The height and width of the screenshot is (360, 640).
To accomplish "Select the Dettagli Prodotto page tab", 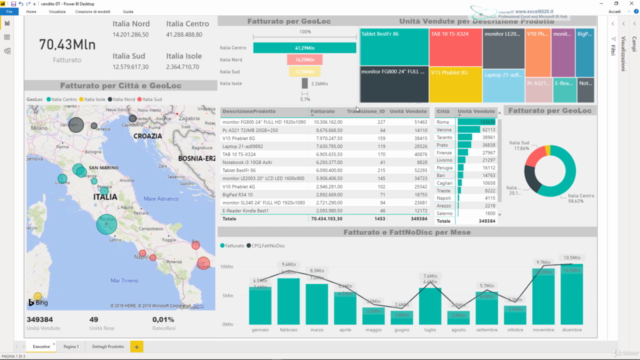I will tap(108, 347).
